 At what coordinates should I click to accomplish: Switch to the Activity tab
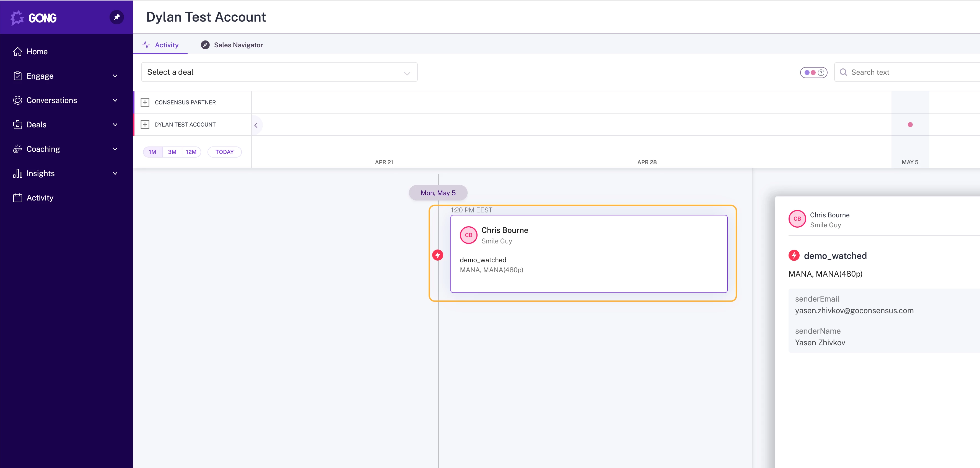point(160,45)
